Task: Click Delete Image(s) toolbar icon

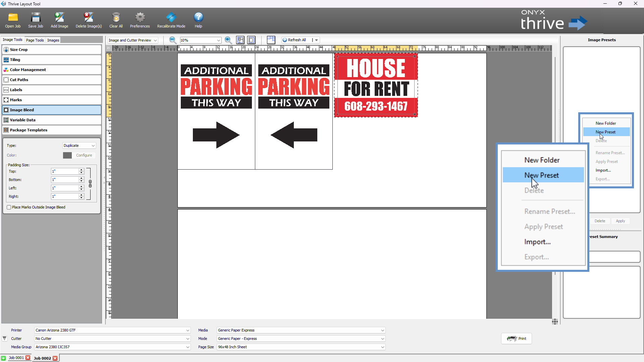Action: pos(89,17)
